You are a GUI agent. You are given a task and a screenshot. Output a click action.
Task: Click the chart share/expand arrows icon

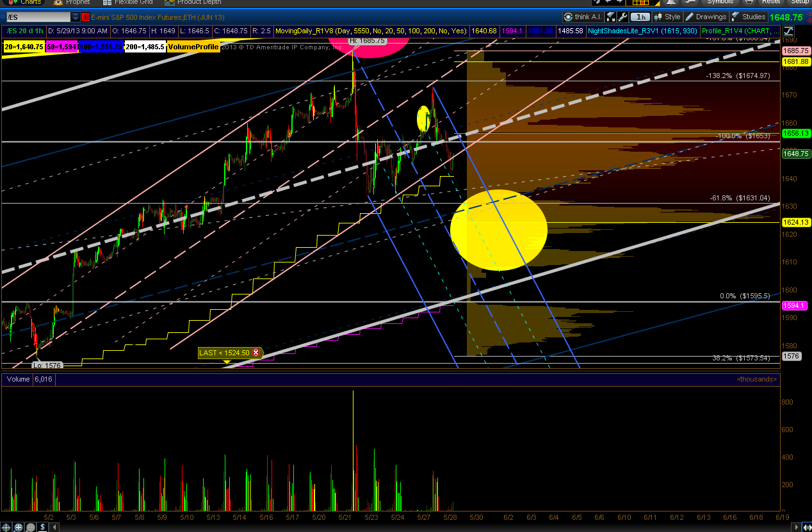pos(610,17)
